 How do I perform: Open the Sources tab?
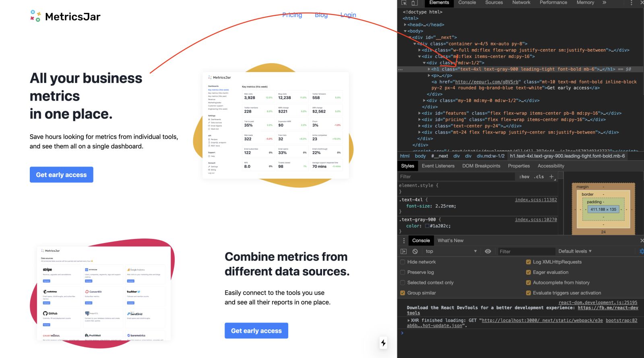click(494, 2)
